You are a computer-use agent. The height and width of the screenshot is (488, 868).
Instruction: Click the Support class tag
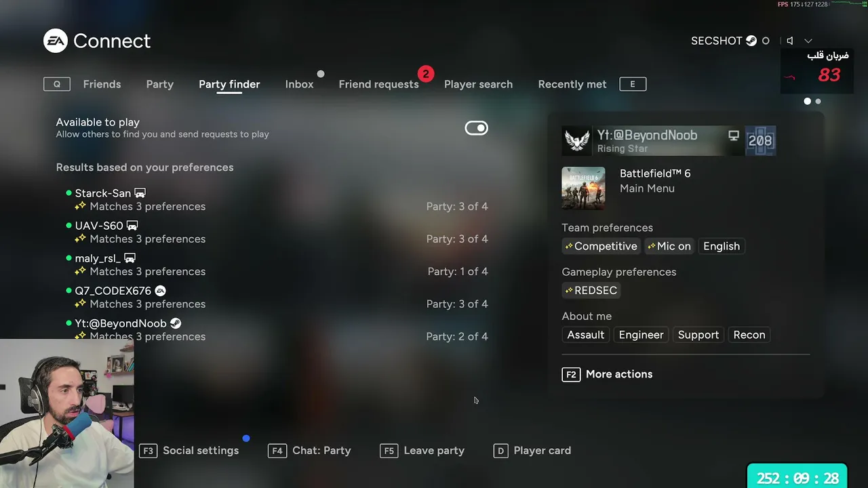(698, 335)
